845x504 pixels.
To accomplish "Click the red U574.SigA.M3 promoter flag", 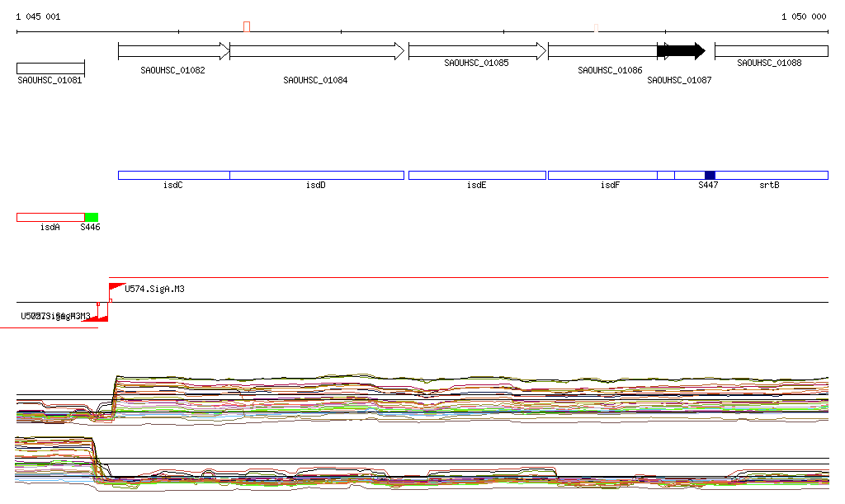I will (x=116, y=286).
